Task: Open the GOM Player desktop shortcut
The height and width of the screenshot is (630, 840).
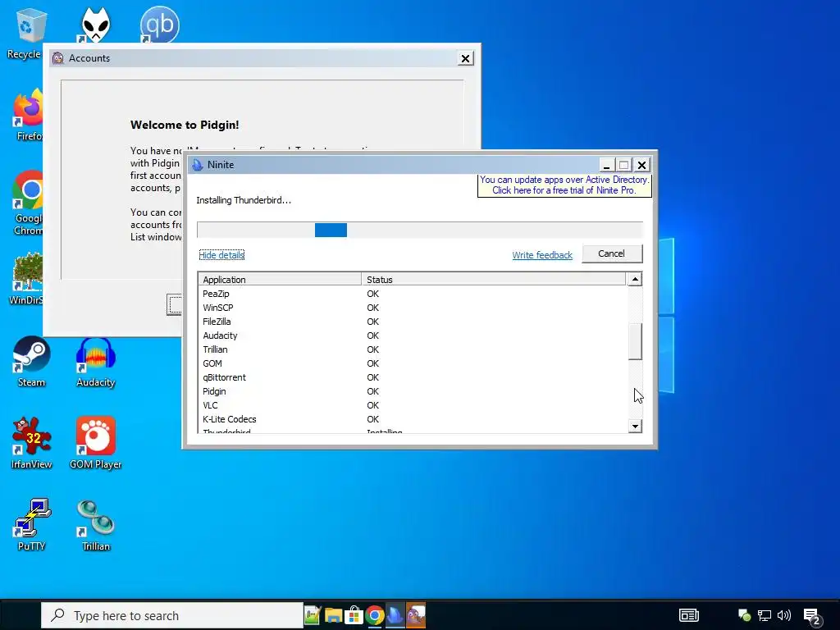Action: coord(95,444)
